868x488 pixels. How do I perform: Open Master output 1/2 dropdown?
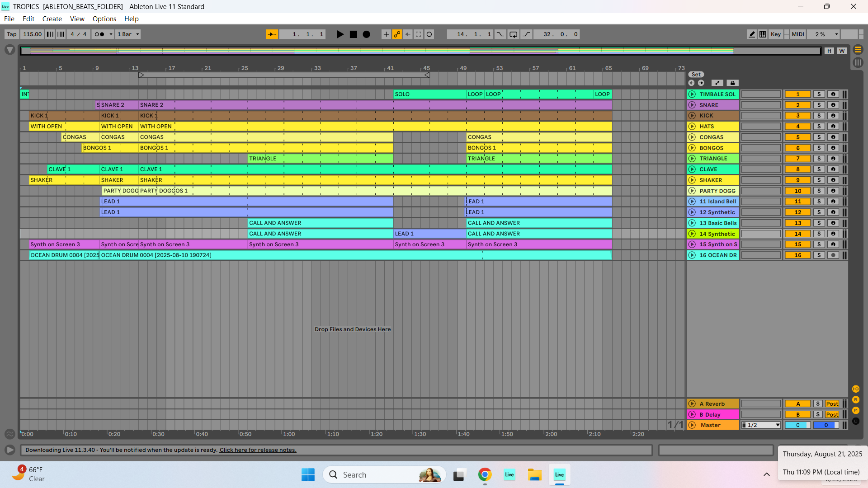point(761,425)
